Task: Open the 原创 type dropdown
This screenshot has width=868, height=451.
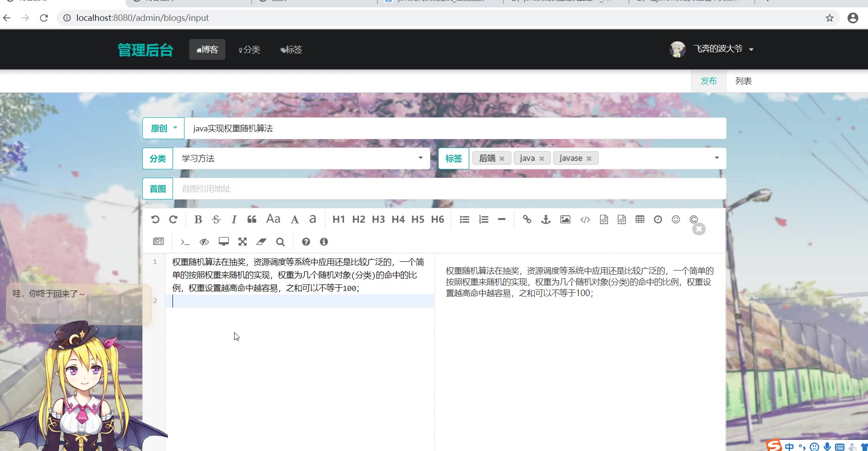Action: pyautogui.click(x=163, y=128)
